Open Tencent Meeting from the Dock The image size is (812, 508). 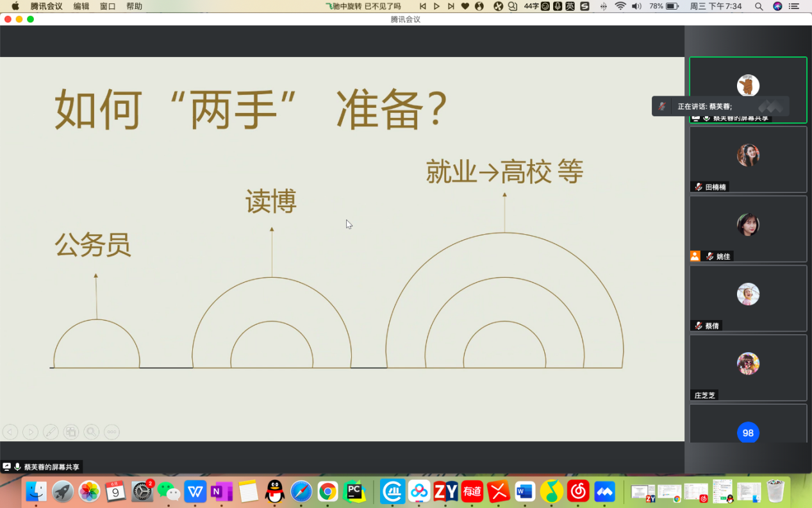604,491
